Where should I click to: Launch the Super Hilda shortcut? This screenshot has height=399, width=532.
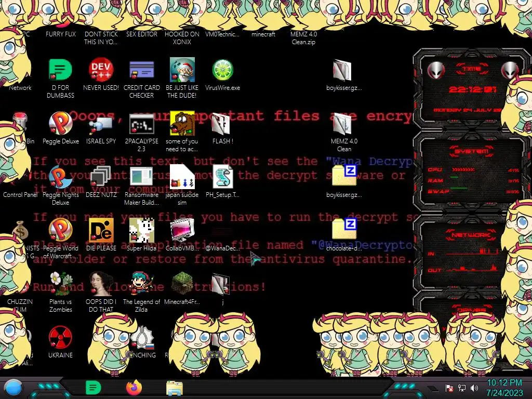[x=141, y=230]
